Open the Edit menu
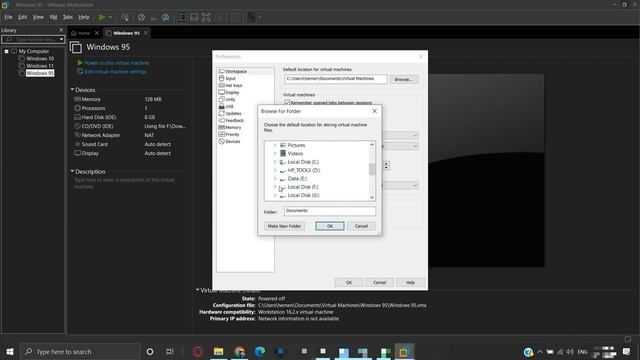640x360 pixels. coord(22,17)
